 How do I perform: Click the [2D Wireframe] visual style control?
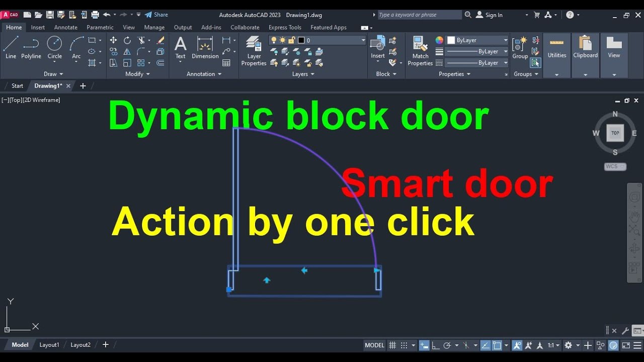pyautogui.click(x=41, y=100)
